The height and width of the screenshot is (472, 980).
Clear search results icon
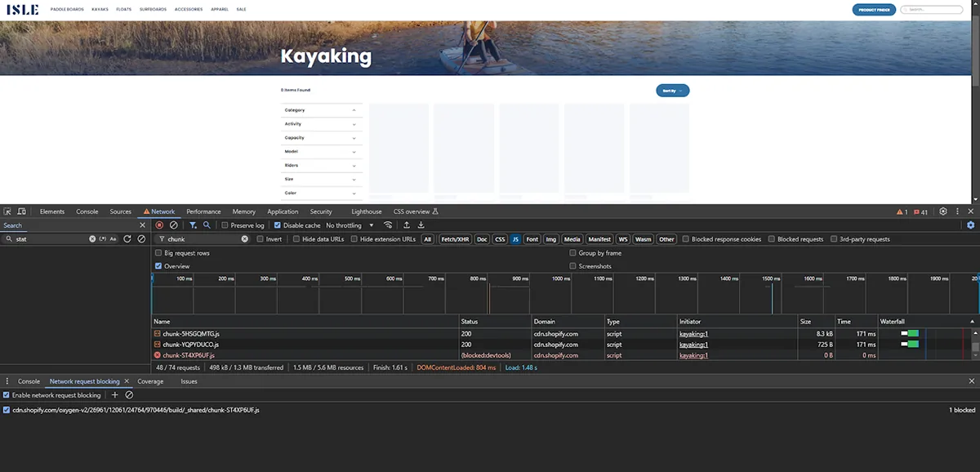(141, 239)
